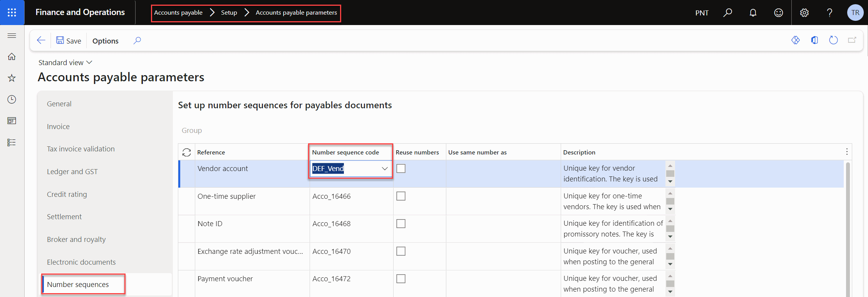Screen dimensions: 868x297
Task: Tick Reuse numbers for Vendor account
Action: pyautogui.click(x=401, y=168)
